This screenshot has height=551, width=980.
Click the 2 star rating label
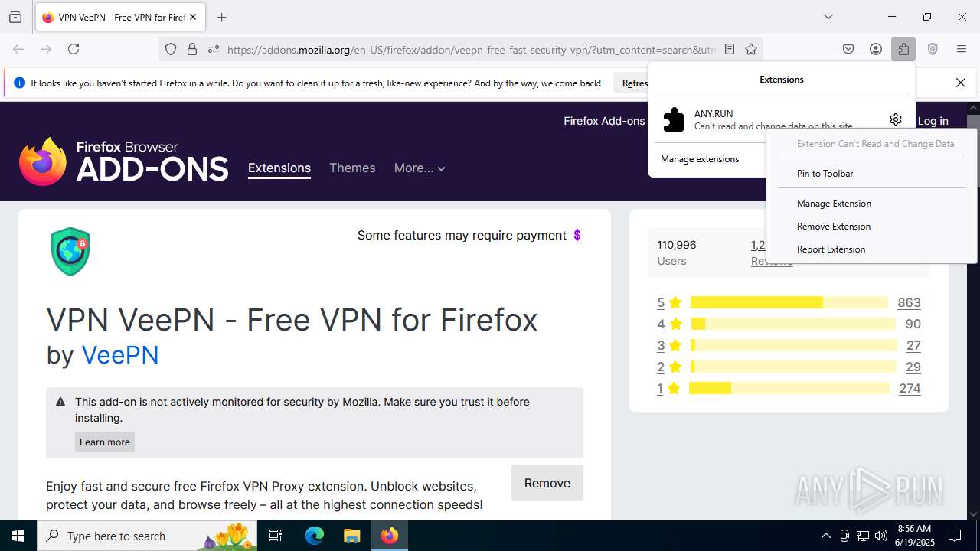click(x=669, y=367)
